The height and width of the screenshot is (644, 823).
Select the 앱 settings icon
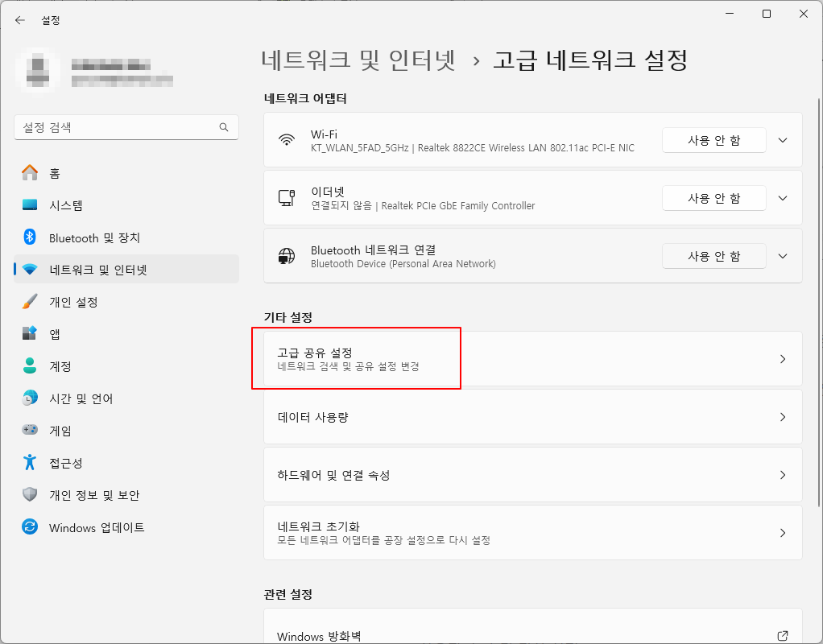coord(33,333)
